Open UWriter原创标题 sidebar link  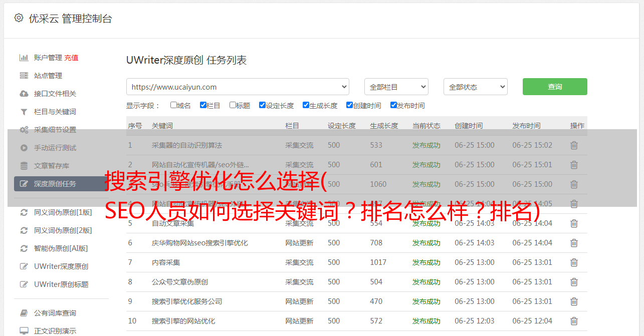[61, 284]
